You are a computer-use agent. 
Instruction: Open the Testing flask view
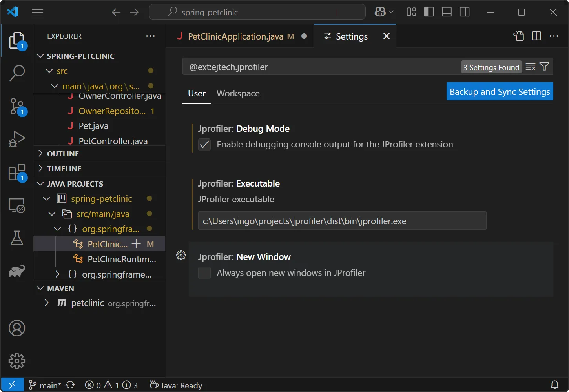coord(17,238)
